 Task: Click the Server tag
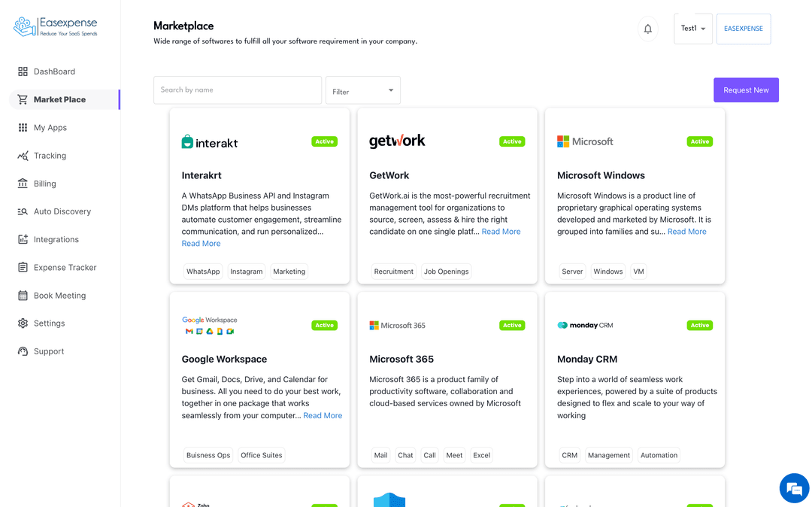click(572, 272)
